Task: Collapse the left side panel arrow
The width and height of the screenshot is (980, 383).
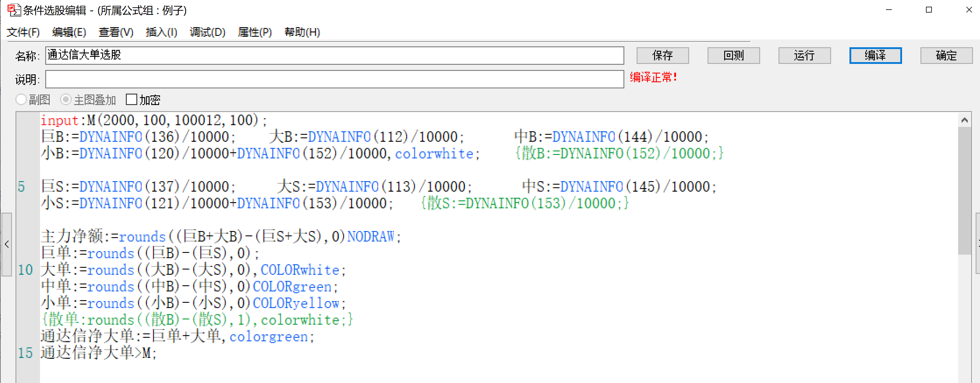Action: (x=6, y=244)
